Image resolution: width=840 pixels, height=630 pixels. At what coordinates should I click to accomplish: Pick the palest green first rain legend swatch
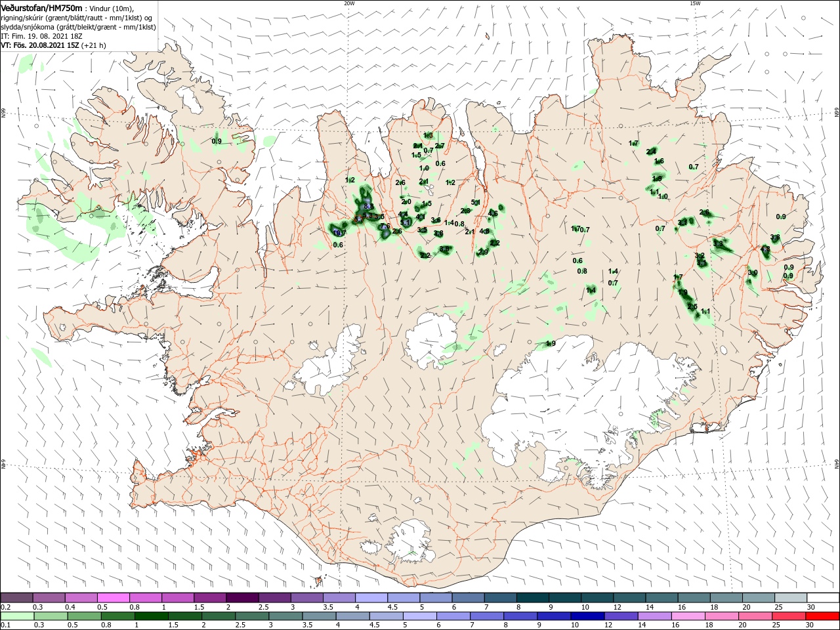point(17,616)
